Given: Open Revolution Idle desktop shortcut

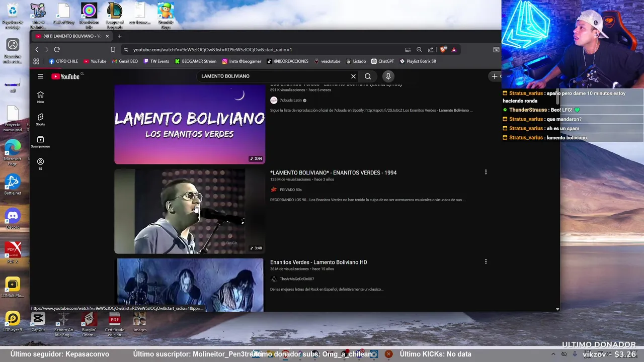Looking at the screenshot, I should (x=89, y=16).
